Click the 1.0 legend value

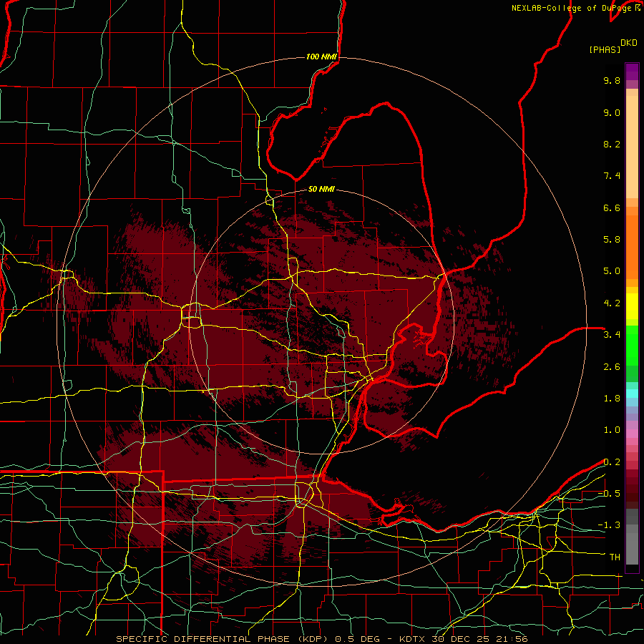612,430
